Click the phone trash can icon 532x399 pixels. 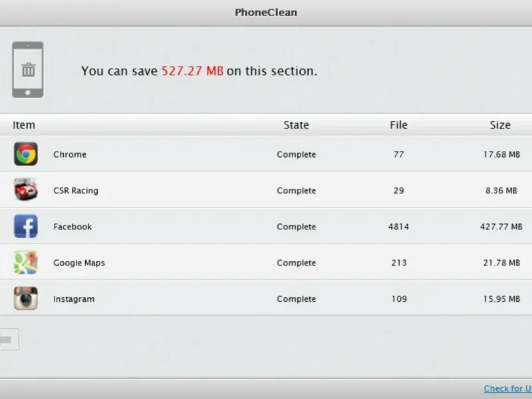(28, 70)
